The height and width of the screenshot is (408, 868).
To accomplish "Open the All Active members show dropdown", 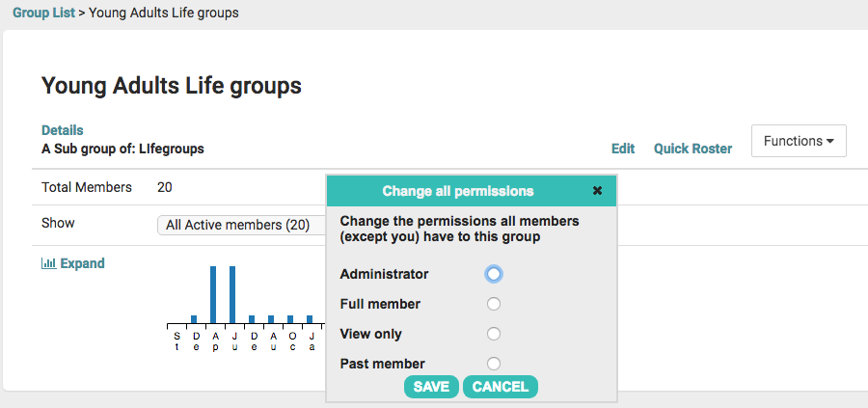I will pyautogui.click(x=241, y=226).
